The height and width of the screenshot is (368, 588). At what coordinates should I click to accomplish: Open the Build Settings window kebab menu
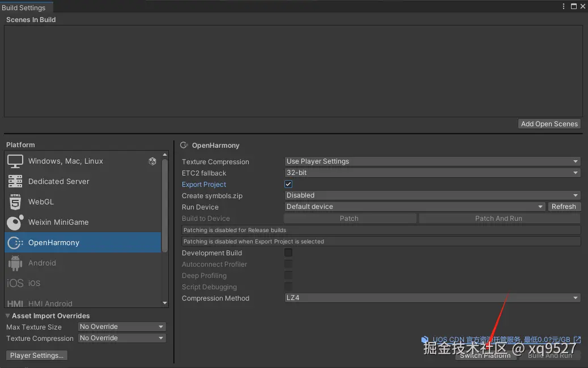pyautogui.click(x=563, y=6)
